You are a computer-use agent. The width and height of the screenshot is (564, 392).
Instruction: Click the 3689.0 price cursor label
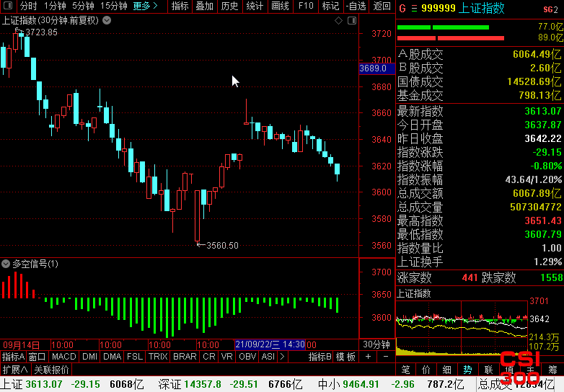(377, 68)
